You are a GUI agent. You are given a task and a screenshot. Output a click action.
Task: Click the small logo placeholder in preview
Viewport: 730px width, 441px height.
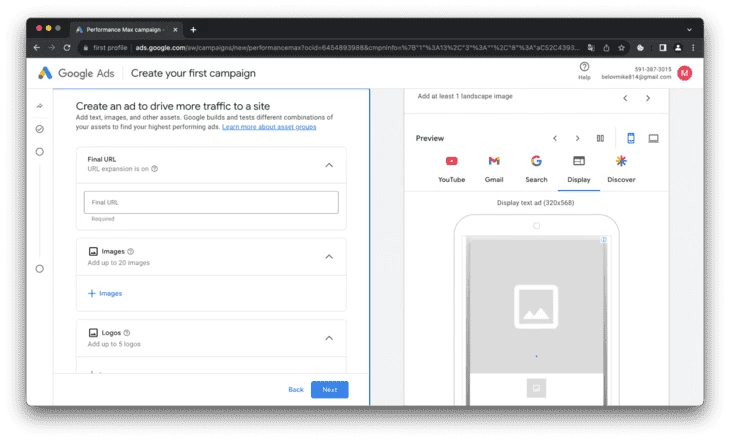(x=536, y=388)
